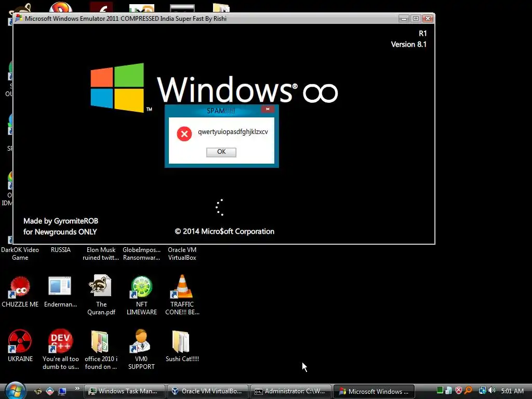The width and height of the screenshot is (532, 399).
Task: Select the 'Elon Musk ruined twitt...' label
Action: [101, 254]
